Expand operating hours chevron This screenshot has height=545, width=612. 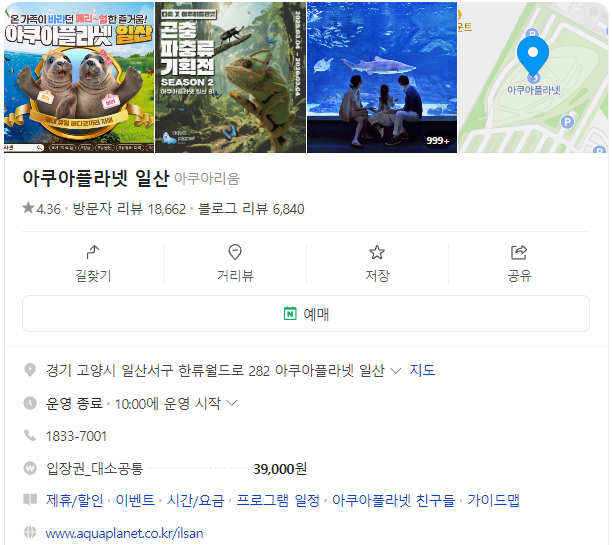[x=231, y=403]
